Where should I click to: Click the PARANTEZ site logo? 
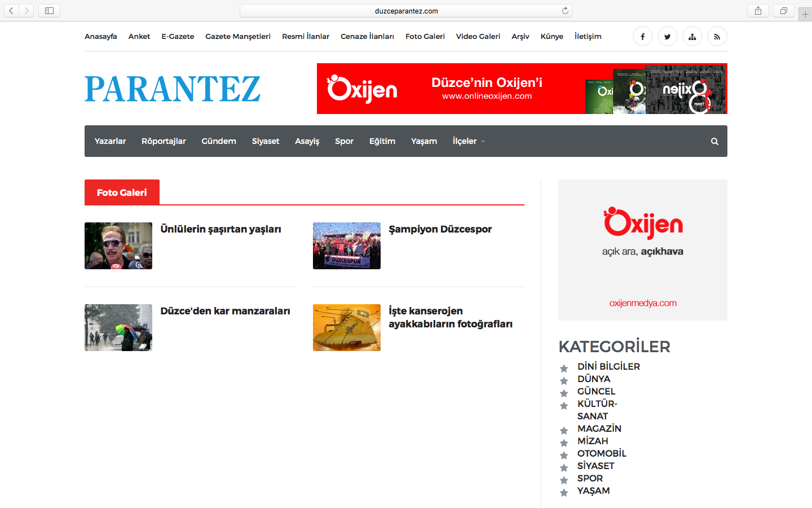(173, 89)
